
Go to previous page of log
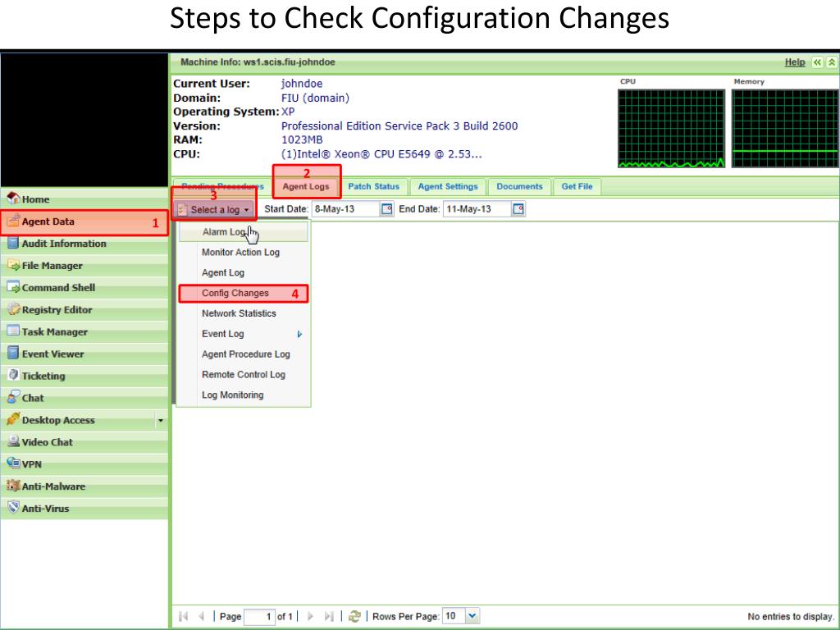(x=202, y=617)
